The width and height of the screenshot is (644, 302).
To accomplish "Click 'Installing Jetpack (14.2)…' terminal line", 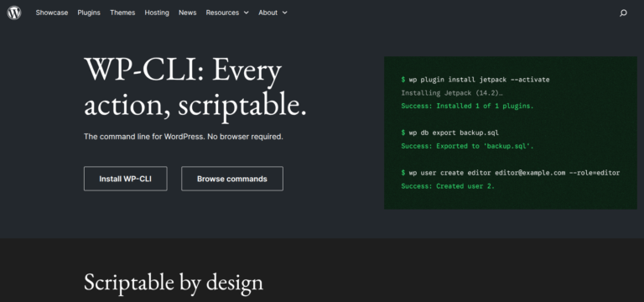I will tap(452, 93).
